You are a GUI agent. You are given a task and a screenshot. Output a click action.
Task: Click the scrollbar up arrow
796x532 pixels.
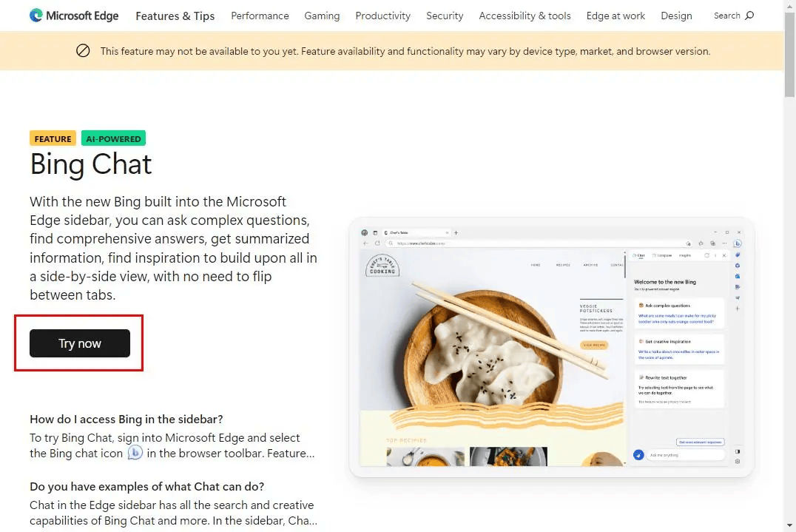tap(789, 6)
